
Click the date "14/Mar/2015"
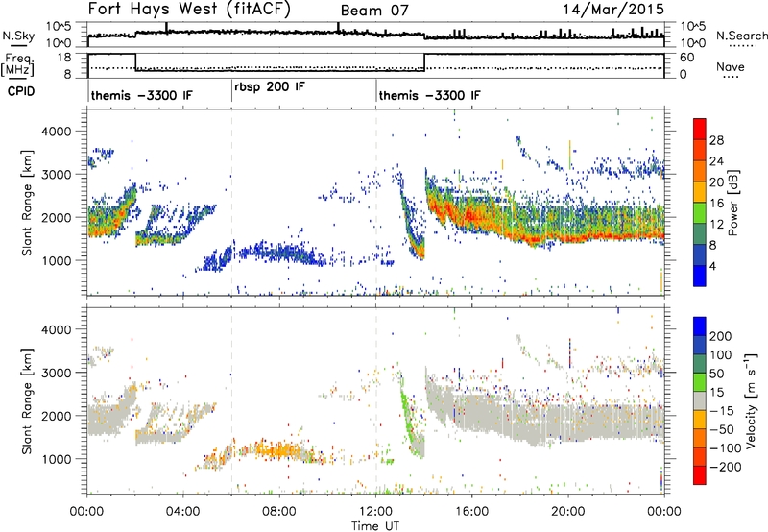click(613, 9)
